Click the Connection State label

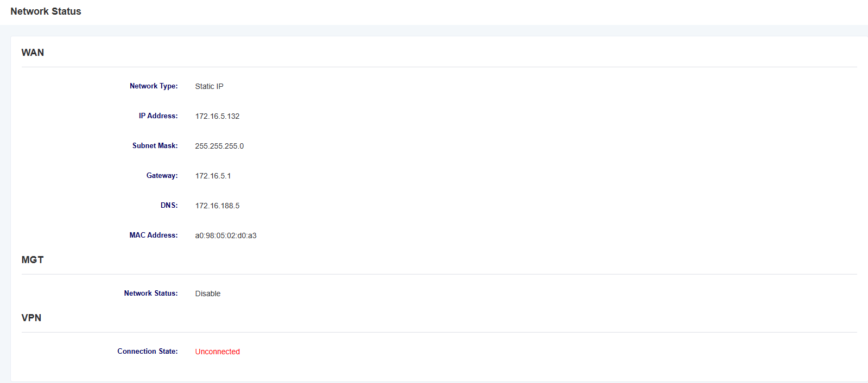click(x=148, y=352)
